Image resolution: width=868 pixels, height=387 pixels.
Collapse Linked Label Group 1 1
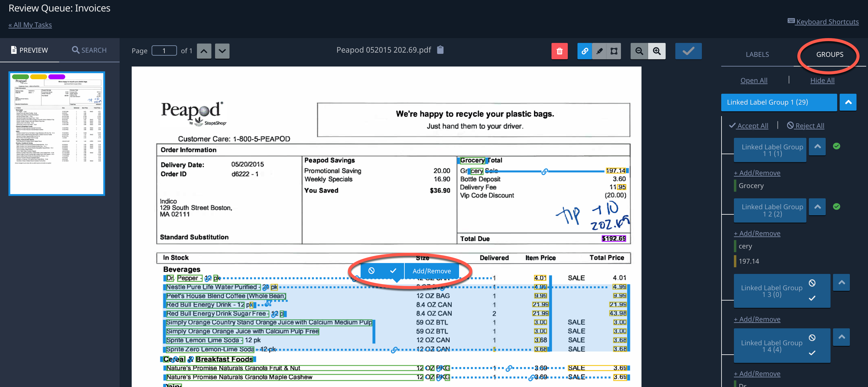[817, 147]
